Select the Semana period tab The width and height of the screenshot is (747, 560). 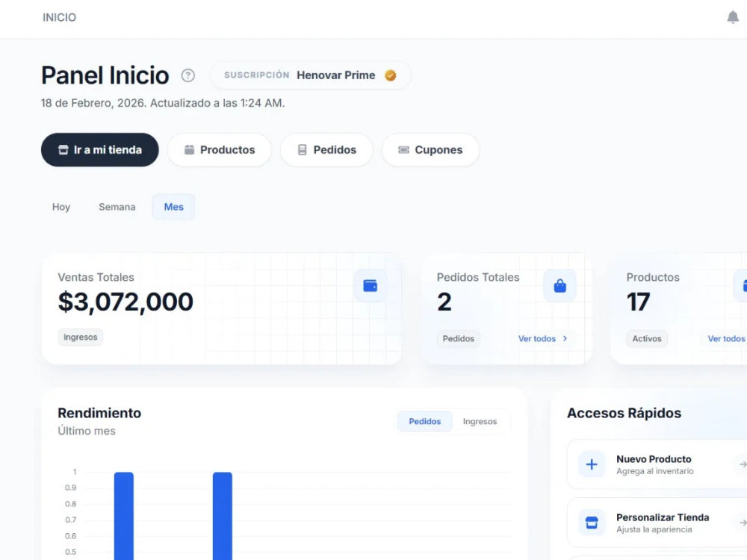[x=117, y=207]
